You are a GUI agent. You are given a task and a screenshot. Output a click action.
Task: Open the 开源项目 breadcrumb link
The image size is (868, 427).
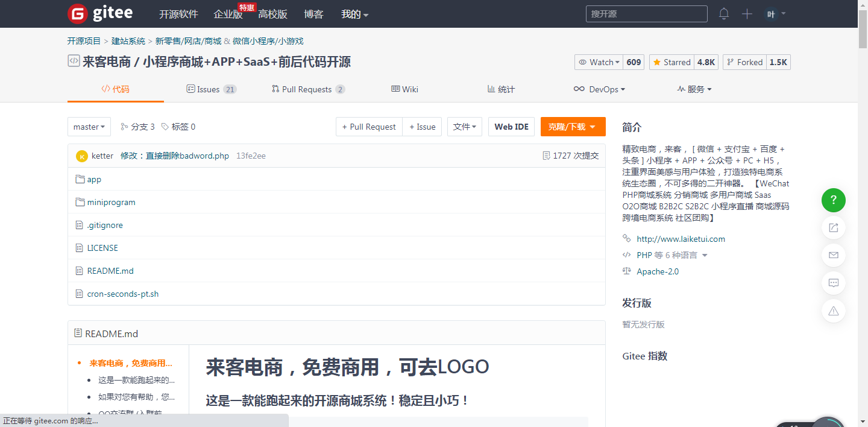coord(84,41)
